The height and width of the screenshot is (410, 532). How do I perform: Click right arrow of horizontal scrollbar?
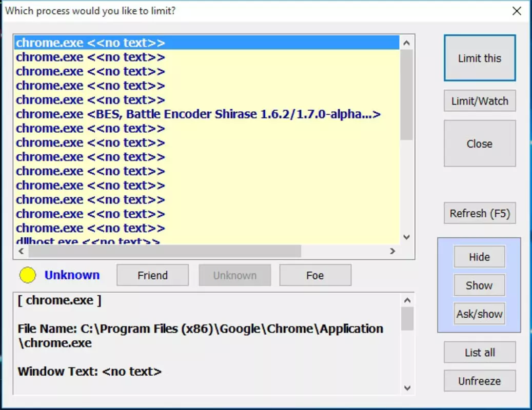pos(392,251)
